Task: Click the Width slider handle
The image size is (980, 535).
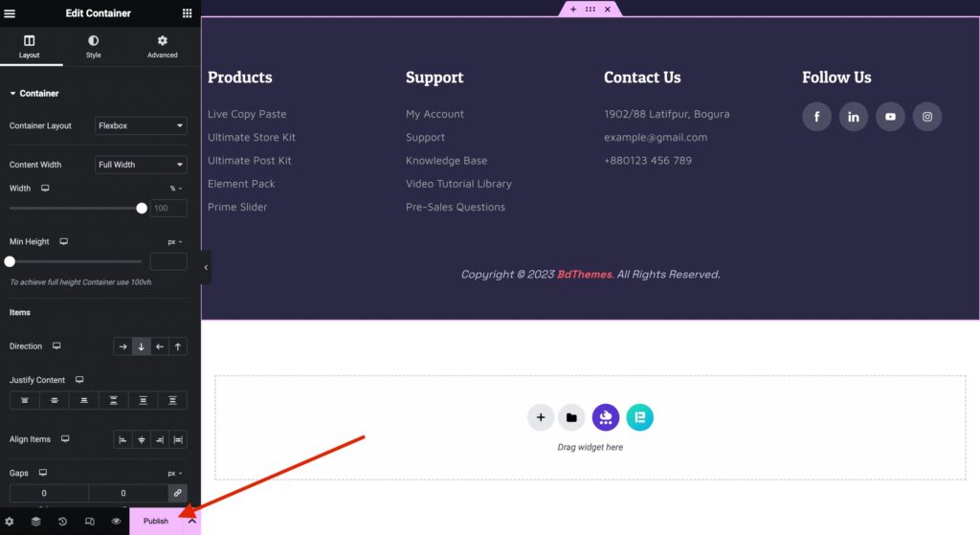Action: coord(142,208)
